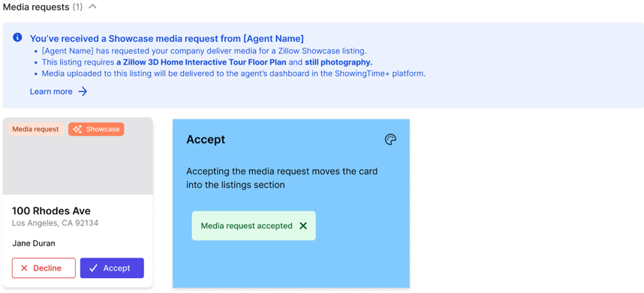Click the Media request accepted message
This screenshot has width=644, height=293.
click(246, 225)
